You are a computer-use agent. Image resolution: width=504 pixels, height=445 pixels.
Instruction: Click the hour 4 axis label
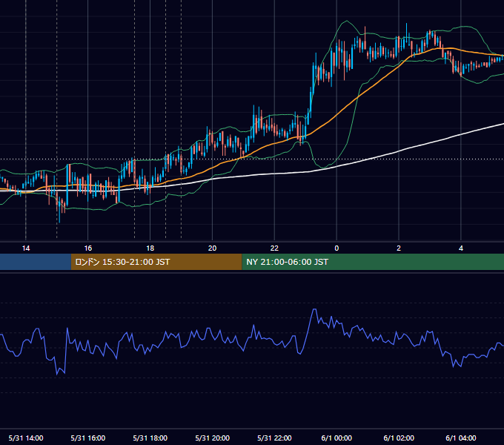pos(461,248)
